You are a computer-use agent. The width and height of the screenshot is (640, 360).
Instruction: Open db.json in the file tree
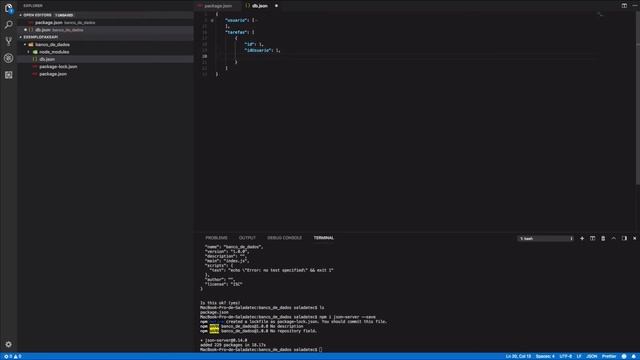point(105,59)
